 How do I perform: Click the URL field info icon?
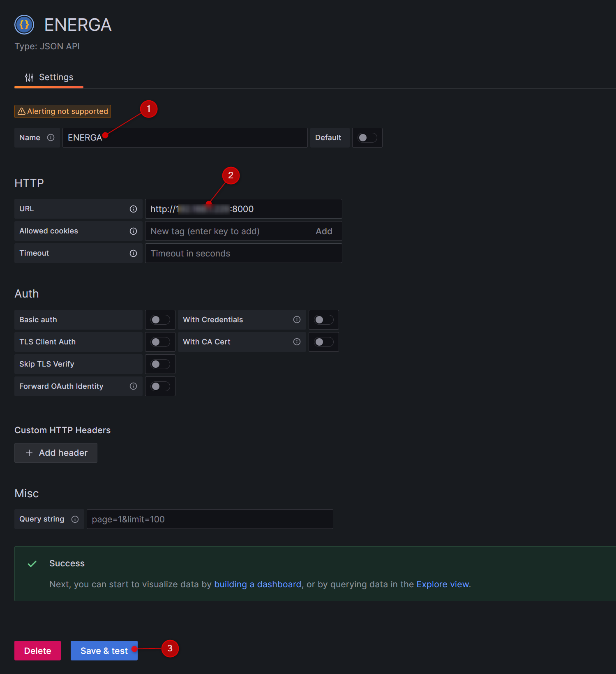click(x=133, y=209)
